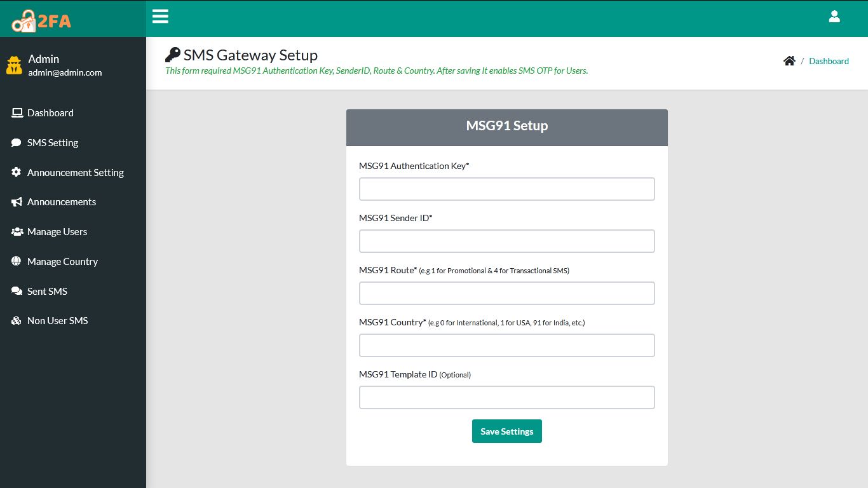Image resolution: width=868 pixels, height=488 pixels.
Task: Click the Manage Country globe icon
Action: click(x=17, y=261)
